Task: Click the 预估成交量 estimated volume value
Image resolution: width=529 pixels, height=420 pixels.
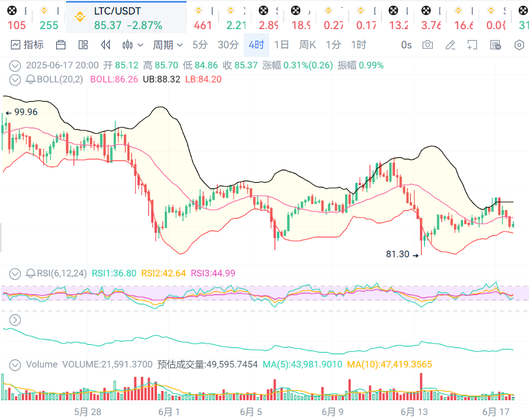Action: [x=207, y=364]
